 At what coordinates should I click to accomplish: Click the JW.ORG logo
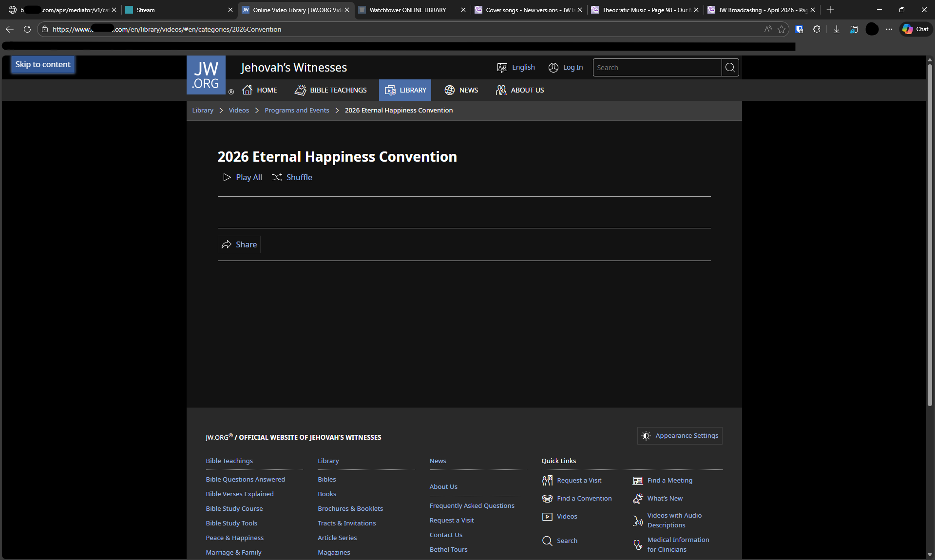click(206, 75)
